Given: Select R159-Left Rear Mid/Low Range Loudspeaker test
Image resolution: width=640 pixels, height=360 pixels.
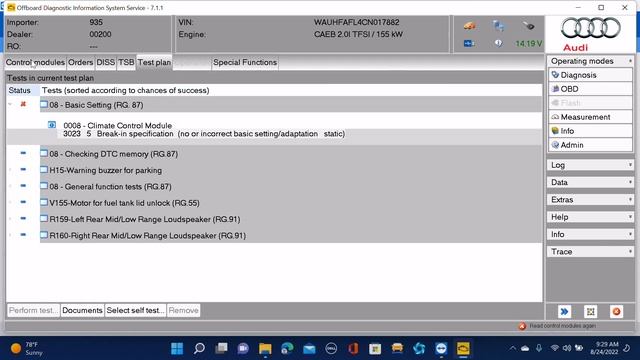Looking at the screenshot, I should pos(145,219).
